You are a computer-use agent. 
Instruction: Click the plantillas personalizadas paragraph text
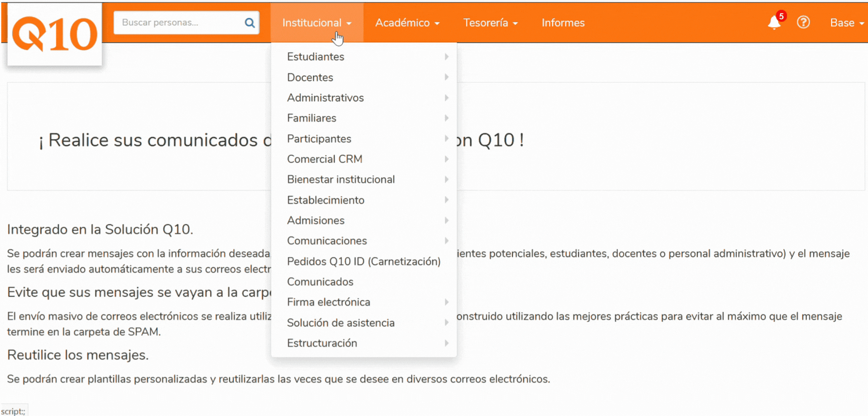click(278, 379)
